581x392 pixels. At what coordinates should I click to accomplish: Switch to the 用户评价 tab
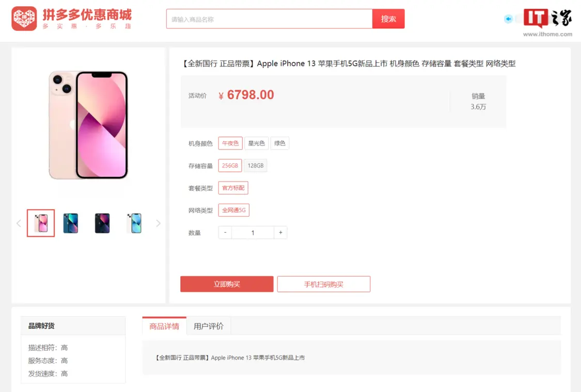tap(209, 326)
